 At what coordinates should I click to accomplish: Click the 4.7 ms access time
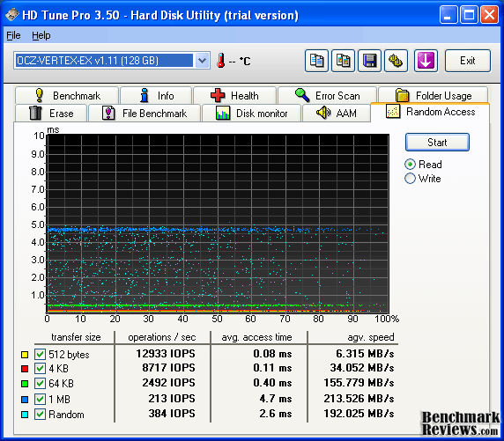click(276, 398)
